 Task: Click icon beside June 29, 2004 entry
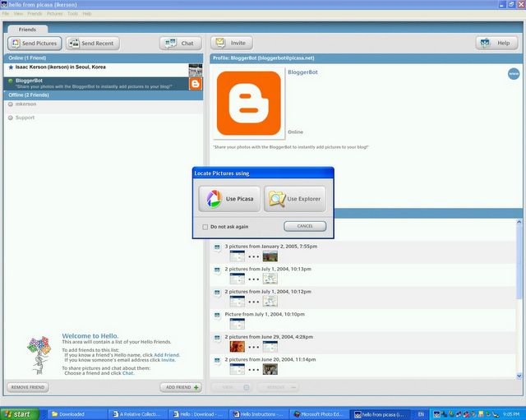click(x=217, y=338)
